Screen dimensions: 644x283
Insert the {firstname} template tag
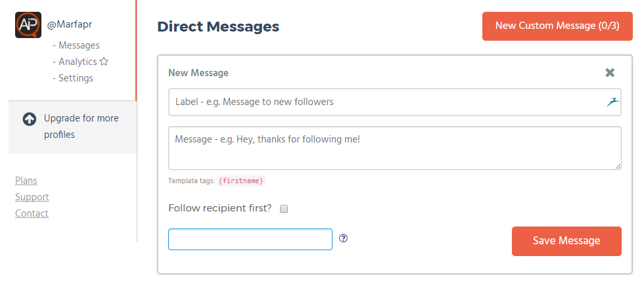coord(241,181)
